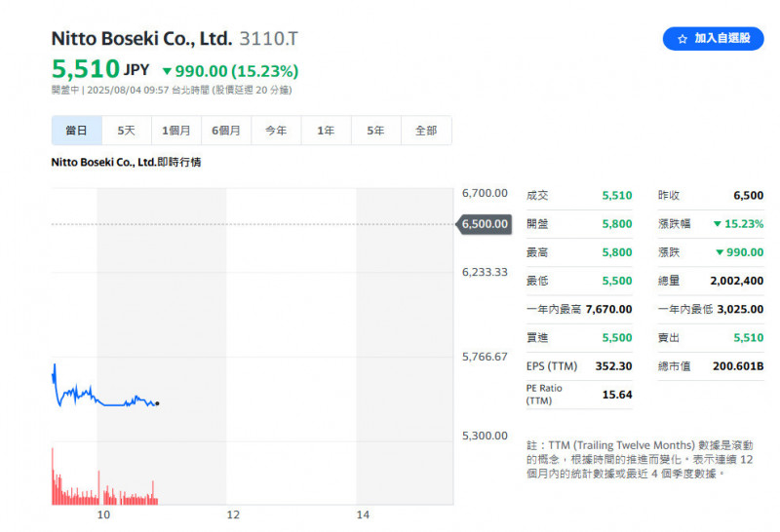Click the 5,766.67 y-axis label
The image size is (780, 532).
click(485, 357)
